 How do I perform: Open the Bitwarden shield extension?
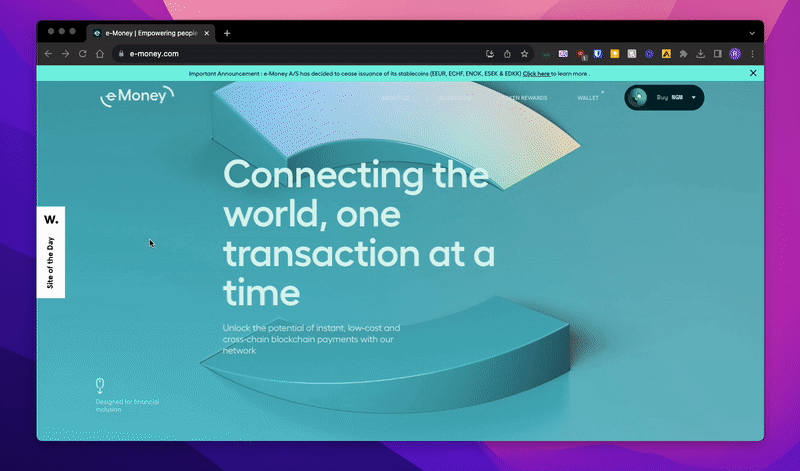coord(597,54)
